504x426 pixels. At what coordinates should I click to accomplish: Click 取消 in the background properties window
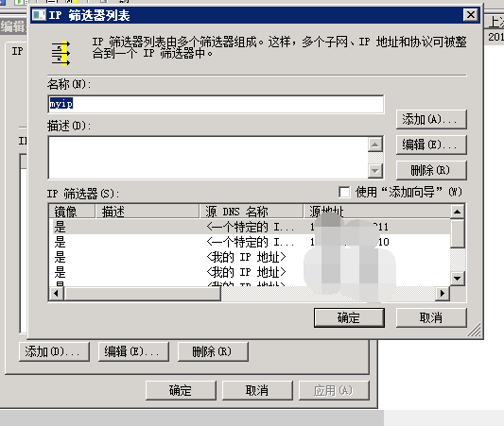coord(257,390)
